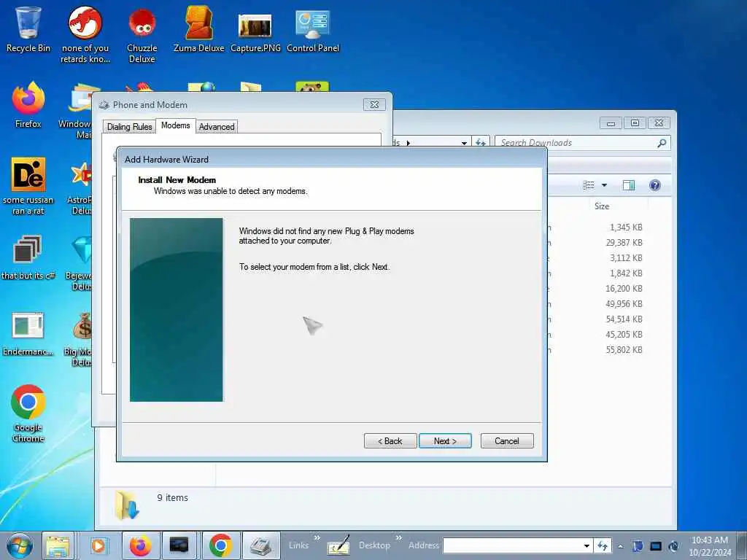This screenshot has width=747, height=560.
Task: Open Endermanc... desktop icon
Action: 28,334
